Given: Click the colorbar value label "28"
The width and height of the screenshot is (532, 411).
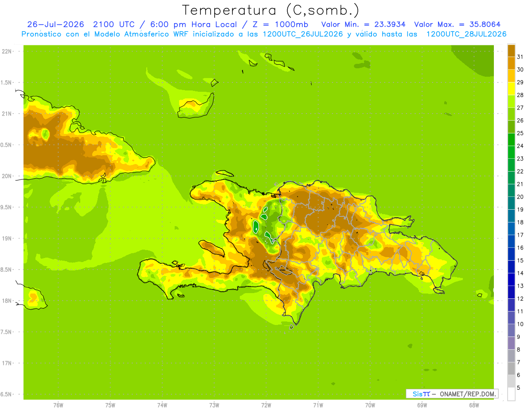Looking at the screenshot, I should [520, 95].
